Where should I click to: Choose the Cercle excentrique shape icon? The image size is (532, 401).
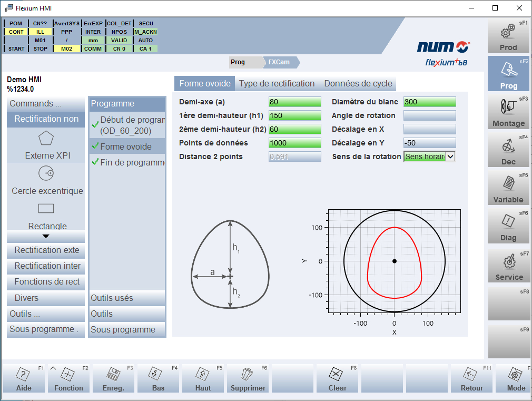click(x=46, y=173)
